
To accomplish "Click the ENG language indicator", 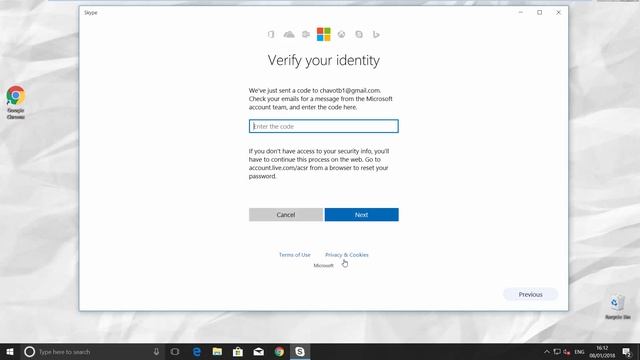I will [x=579, y=351].
